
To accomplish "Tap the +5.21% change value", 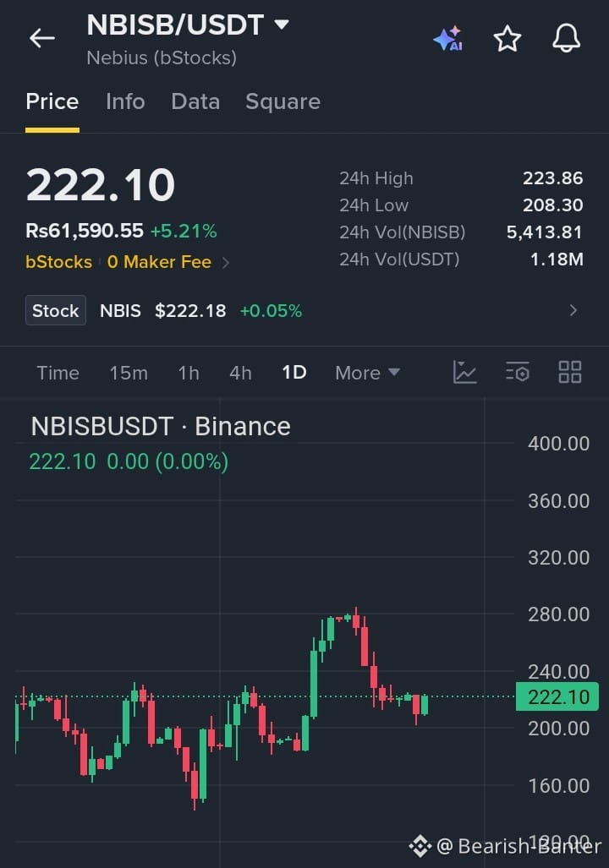I will tap(184, 231).
